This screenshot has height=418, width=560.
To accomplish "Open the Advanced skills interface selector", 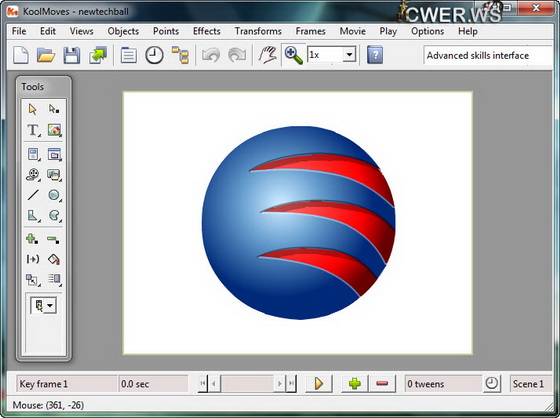I will [x=488, y=56].
